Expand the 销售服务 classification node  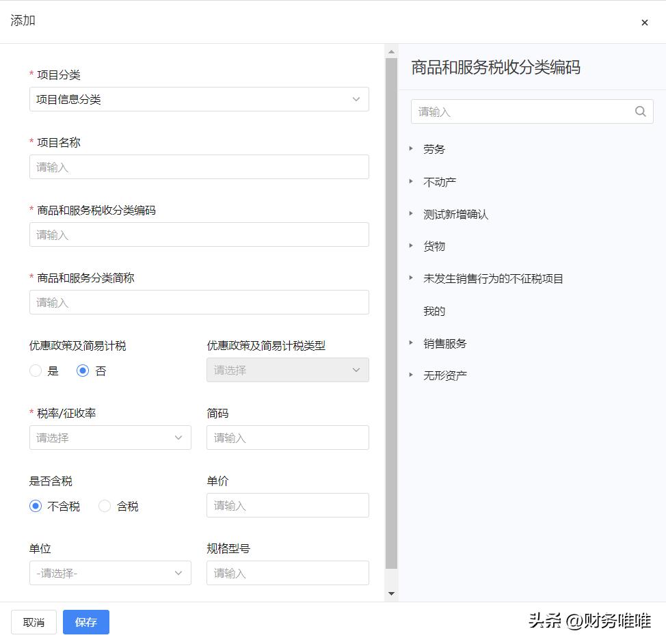pyautogui.click(x=411, y=343)
